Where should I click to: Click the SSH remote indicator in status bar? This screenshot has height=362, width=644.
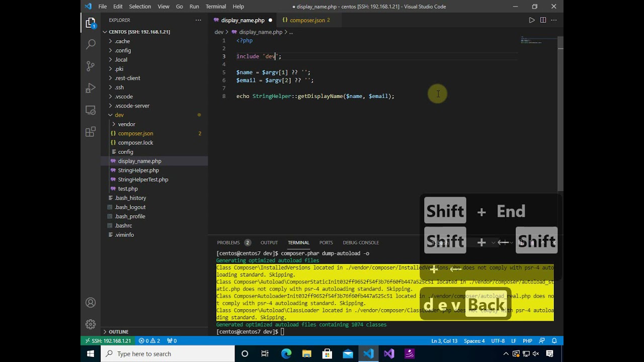tap(107, 340)
